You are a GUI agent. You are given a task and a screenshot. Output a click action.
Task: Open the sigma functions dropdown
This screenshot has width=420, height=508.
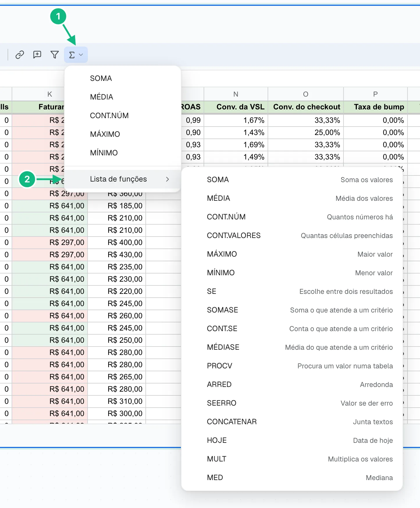click(x=76, y=55)
